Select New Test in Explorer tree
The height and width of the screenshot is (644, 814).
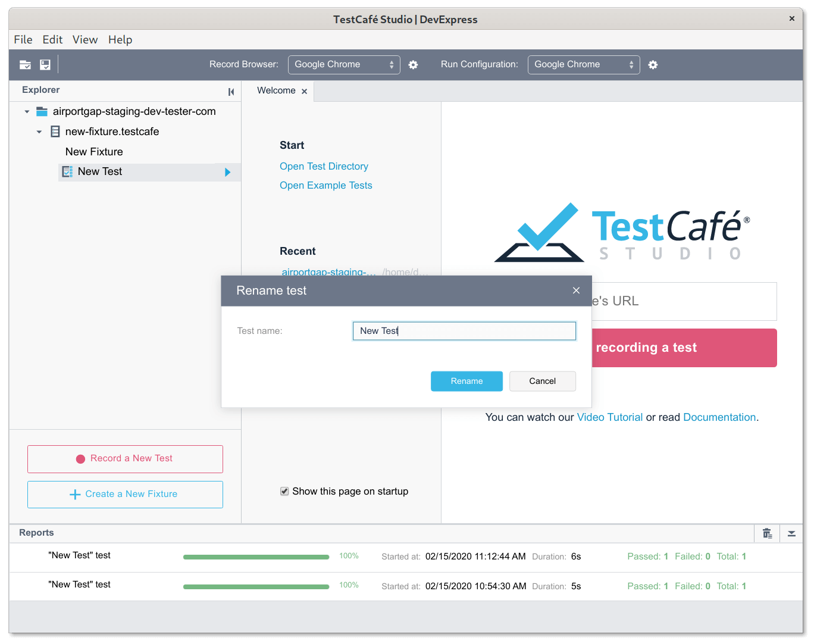click(x=100, y=171)
